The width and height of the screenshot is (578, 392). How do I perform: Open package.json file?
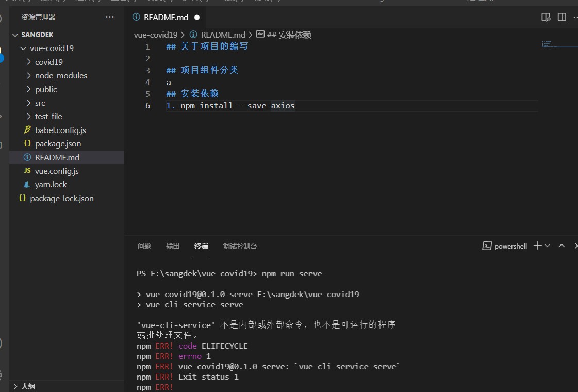click(x=58, y=144)
